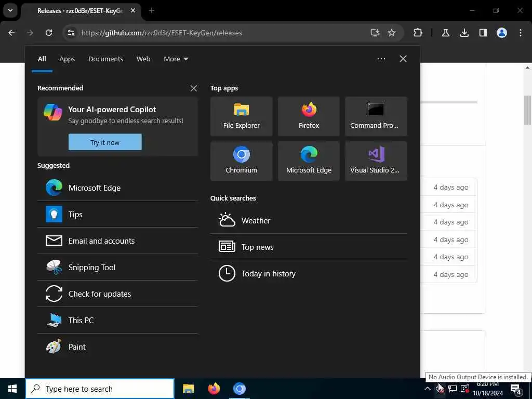
Task: Open search panel options ellipsis
Action: click(381, 59)
